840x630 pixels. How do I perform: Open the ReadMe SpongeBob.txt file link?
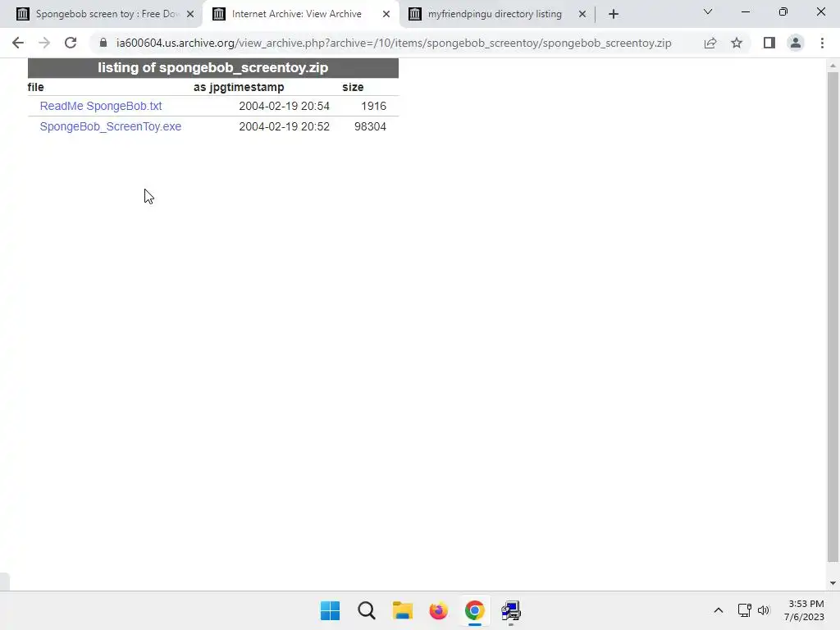pyautogui.click(x=101, y=106)
